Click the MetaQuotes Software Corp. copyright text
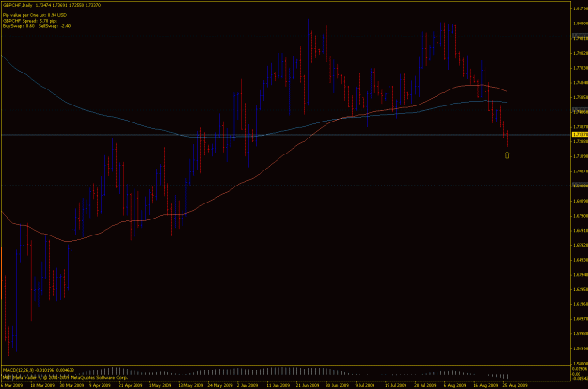 coord(65,377)
